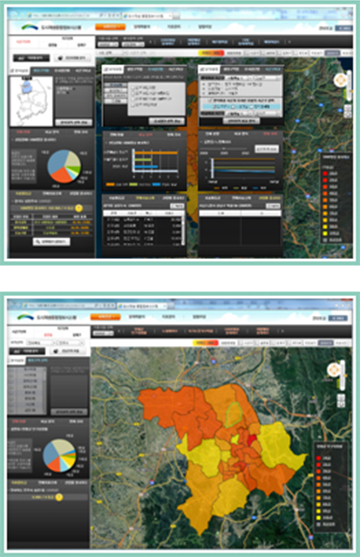Select last radio option in the light-blue popup row

coord(252,106)
